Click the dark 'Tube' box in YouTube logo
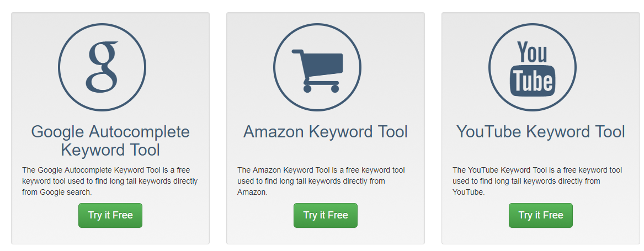 (533, 81)
